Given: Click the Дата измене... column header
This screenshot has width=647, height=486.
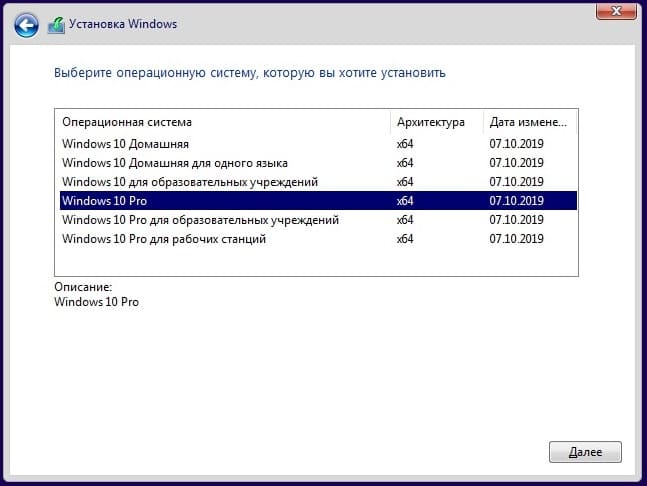Looking at the screenshot, I should pyautogui.click(x=530, y=122).
